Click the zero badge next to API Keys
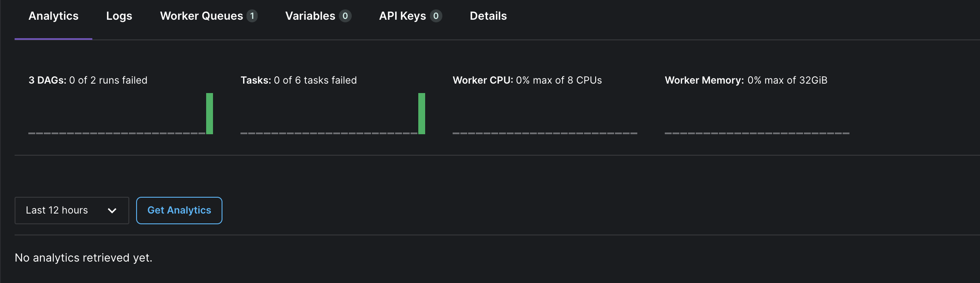Screen dimensions: 980x283 pyautogui.click(x=436, y=16)
